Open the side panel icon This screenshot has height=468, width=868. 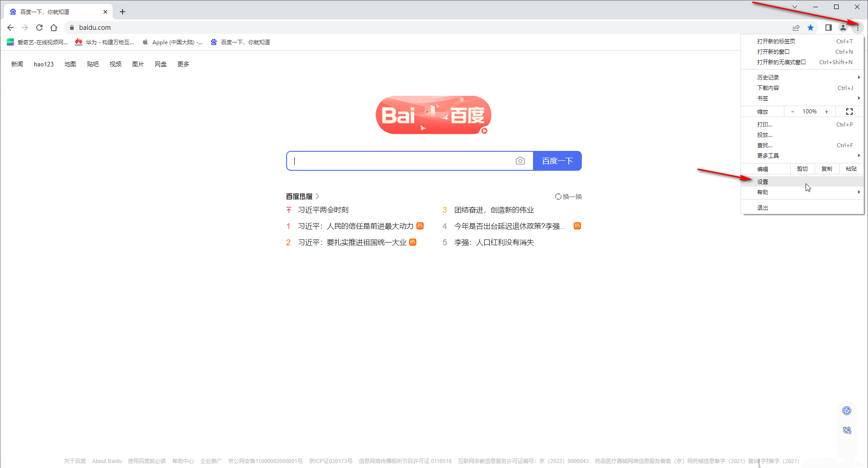[828, 28]
